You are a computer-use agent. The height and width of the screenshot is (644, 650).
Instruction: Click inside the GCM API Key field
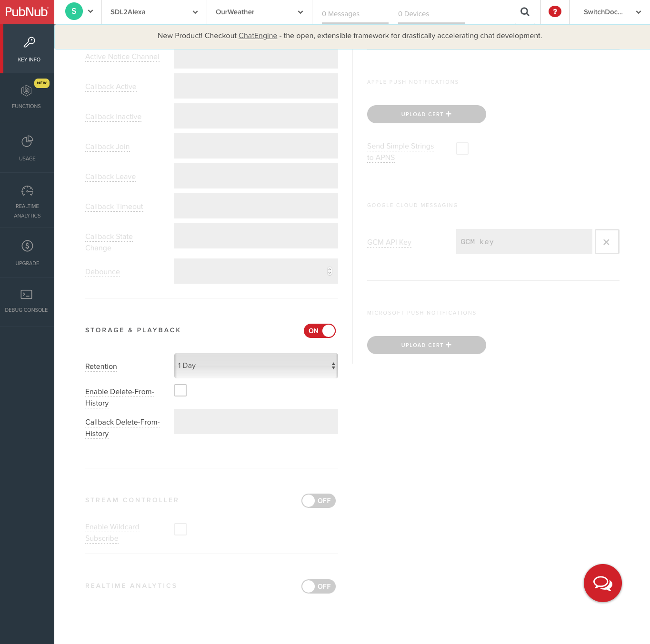524,241
